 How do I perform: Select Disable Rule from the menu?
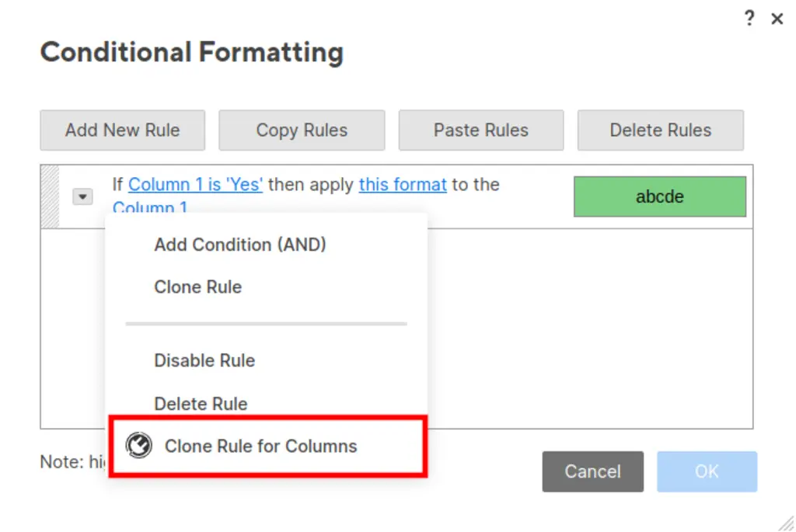(x=204, y=360)
